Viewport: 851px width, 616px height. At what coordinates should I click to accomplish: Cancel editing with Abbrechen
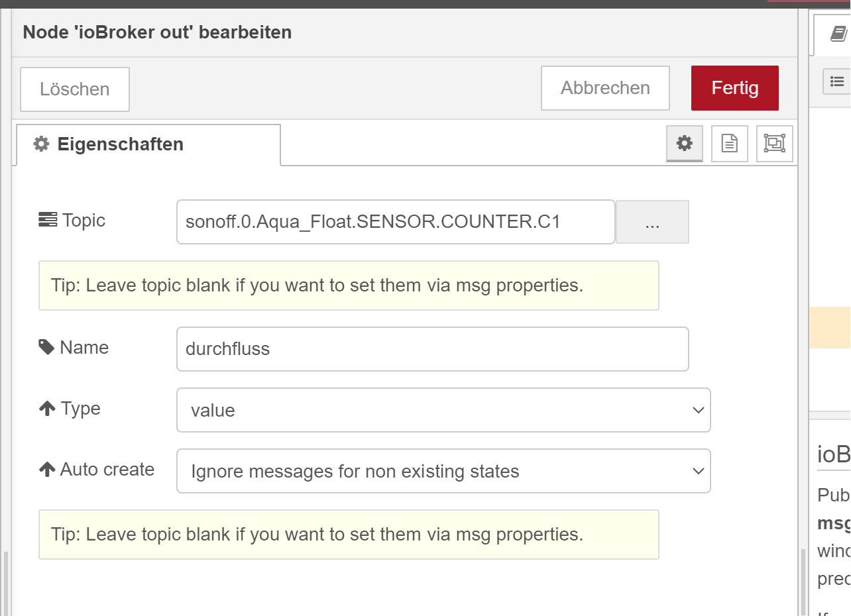click(x=605, y=88)
